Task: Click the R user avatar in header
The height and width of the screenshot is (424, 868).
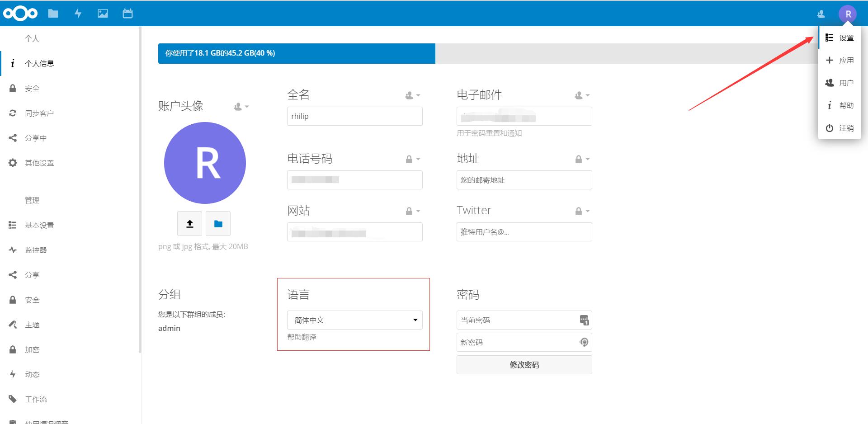Action: 848,14
